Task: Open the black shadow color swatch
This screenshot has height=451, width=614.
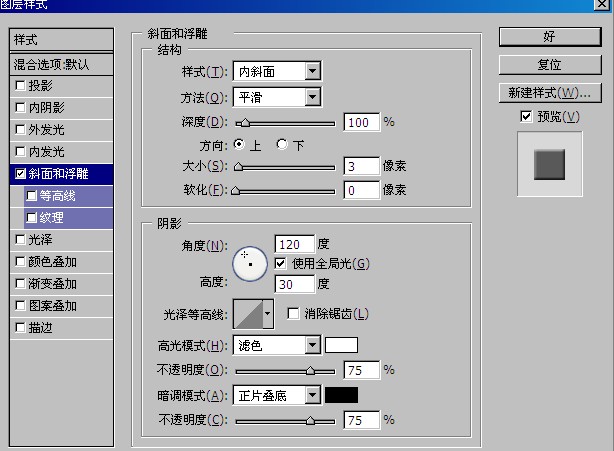Action: pos(341,395)
